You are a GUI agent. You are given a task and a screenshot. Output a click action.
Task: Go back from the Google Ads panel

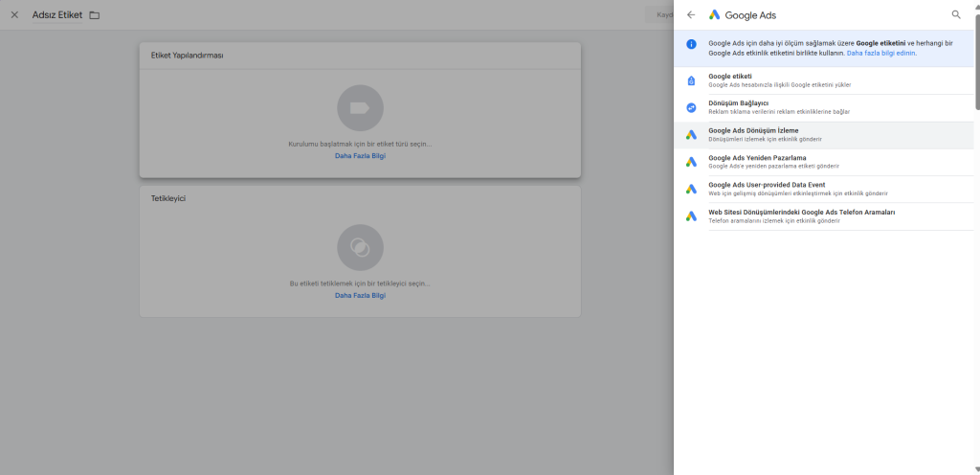tap(691, 15)
